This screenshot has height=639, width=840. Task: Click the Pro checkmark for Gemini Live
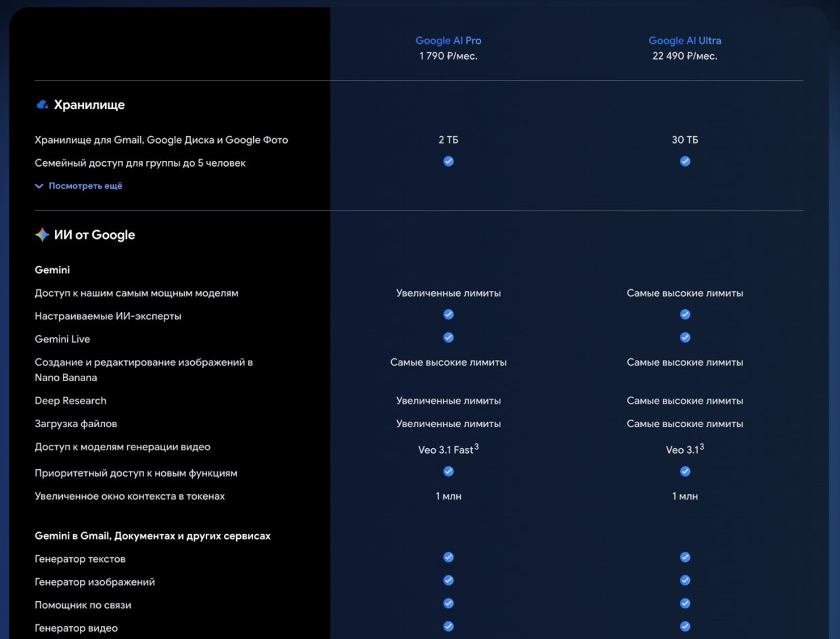point(448,338)
